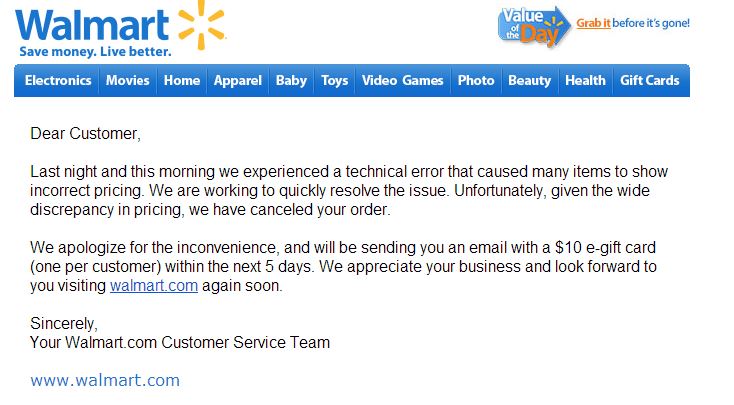
Task: Click the 'Grab it' orange link
Action: point(593,23)
